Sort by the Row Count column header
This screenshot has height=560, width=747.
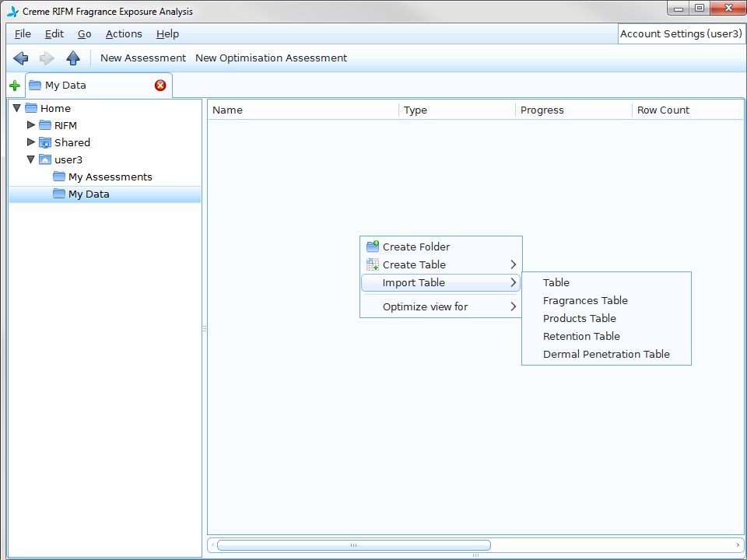pyautogui.click(x=688, y=110)
